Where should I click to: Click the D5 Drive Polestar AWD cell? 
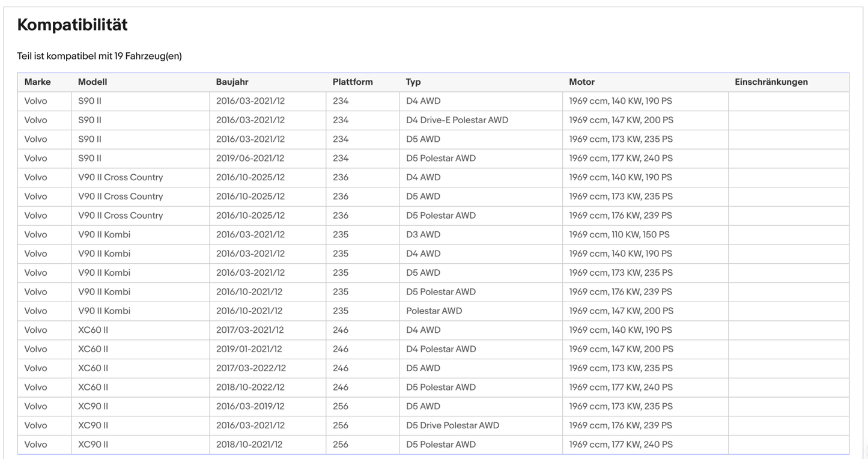452,425
